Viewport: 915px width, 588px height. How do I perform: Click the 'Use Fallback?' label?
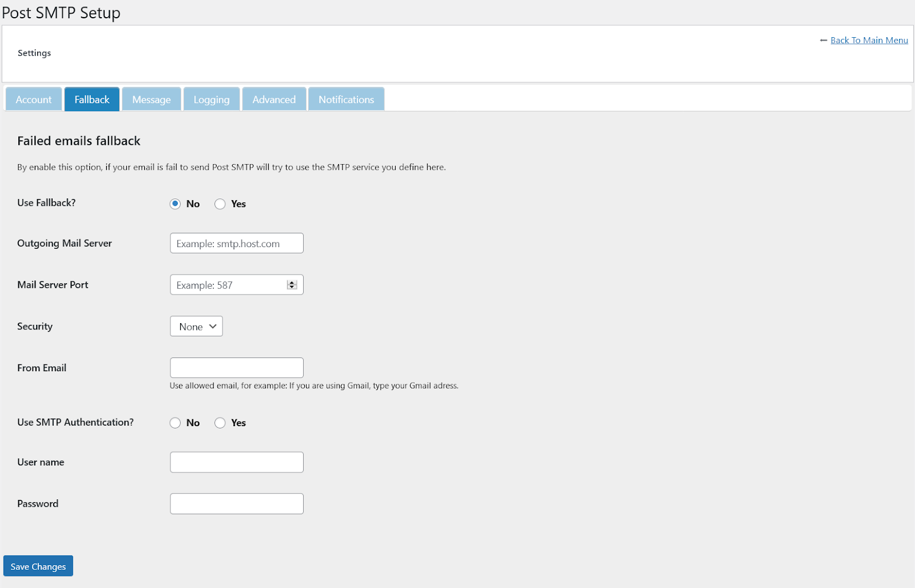46,202
